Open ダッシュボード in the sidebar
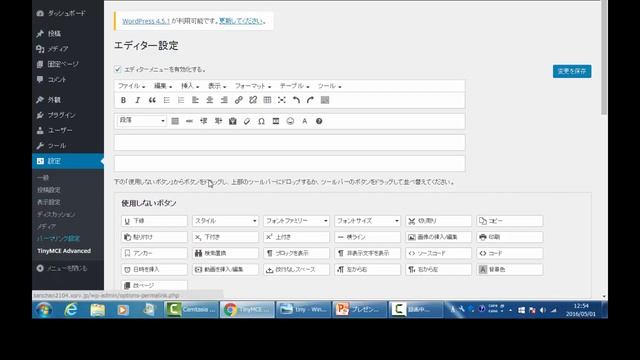640x360 pixels. click(x=68, y=13)
